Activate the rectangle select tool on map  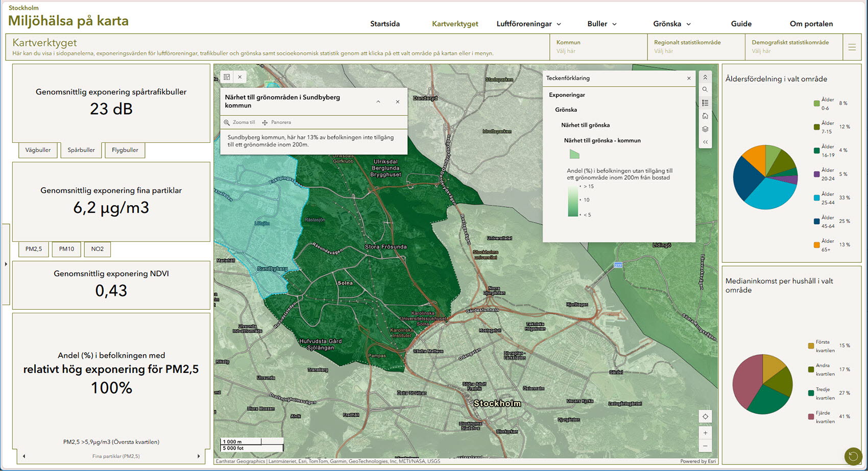[227, 77]
